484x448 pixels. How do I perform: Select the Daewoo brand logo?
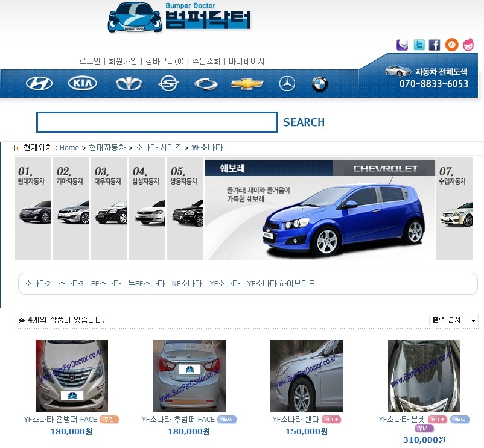(129, 84)
